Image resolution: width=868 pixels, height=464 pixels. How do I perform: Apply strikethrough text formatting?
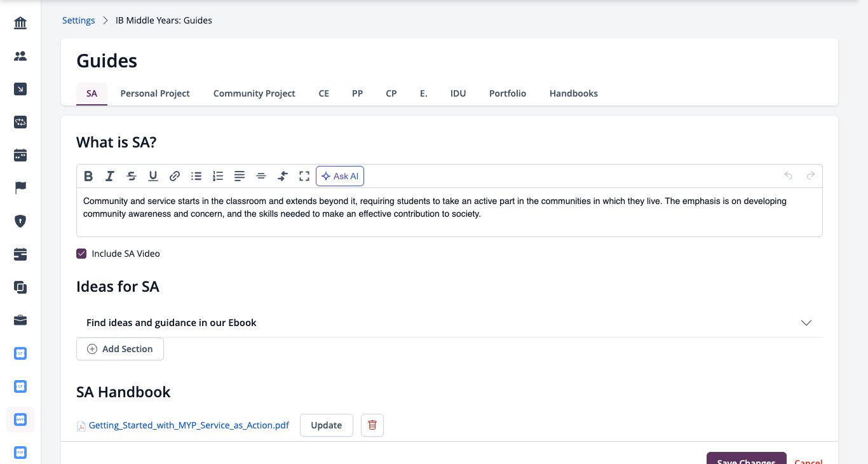coord(132,176)
